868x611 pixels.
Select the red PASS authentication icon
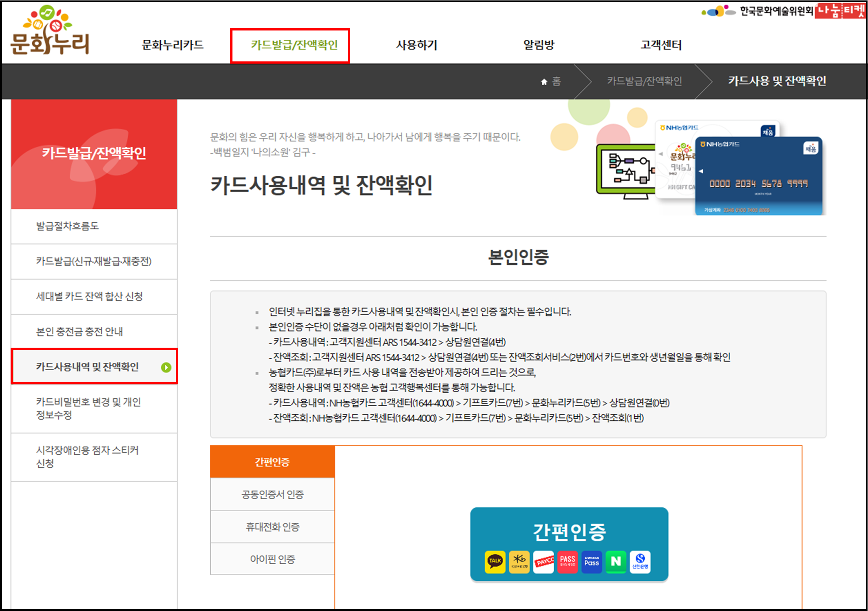coord(567,562)
